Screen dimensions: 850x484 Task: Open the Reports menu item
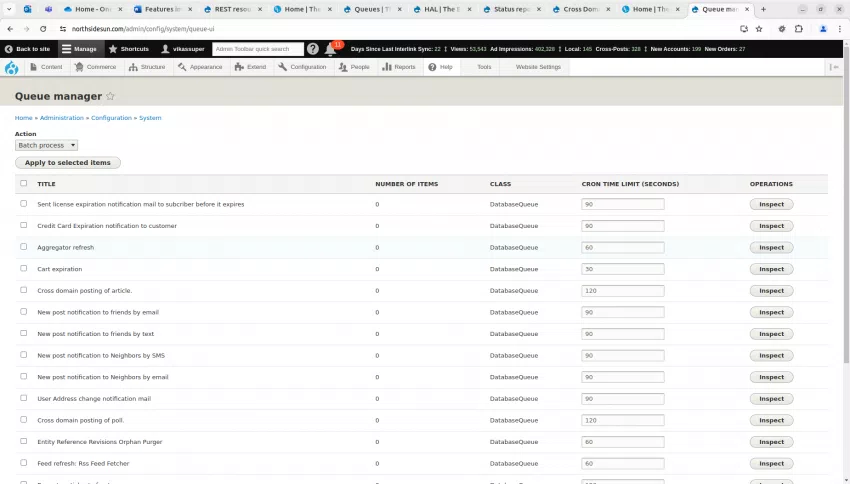(399, 68)
